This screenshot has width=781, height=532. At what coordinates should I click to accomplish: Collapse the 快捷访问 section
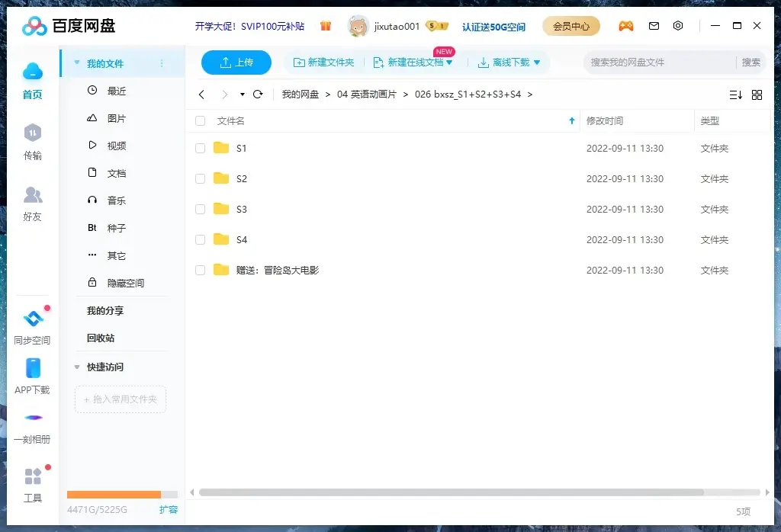[77, 367]
